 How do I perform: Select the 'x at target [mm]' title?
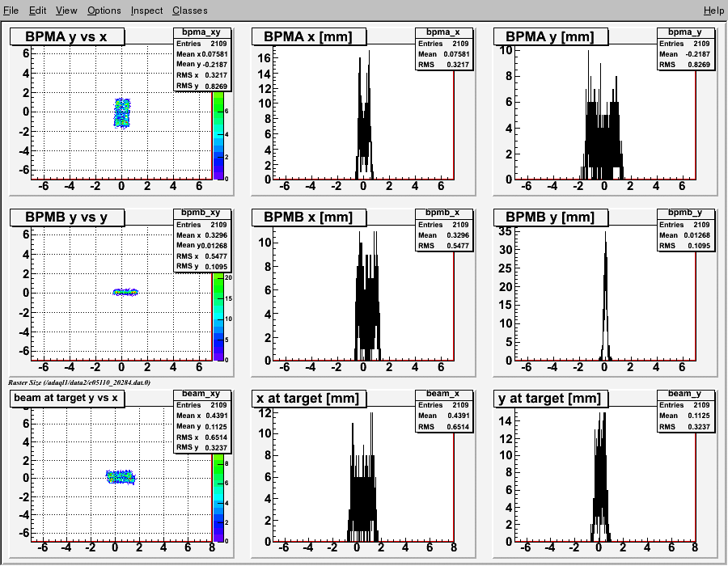309,398
